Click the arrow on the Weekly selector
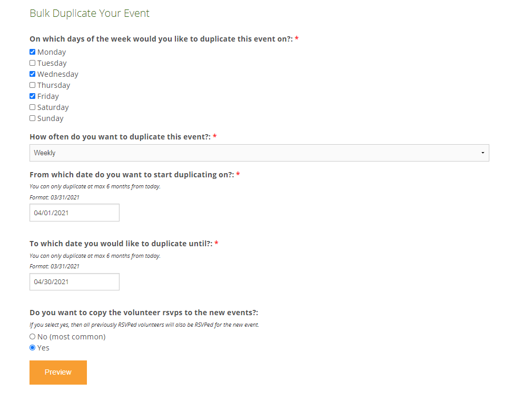Viewport: 532px width, 402px height. click(482, 153)
